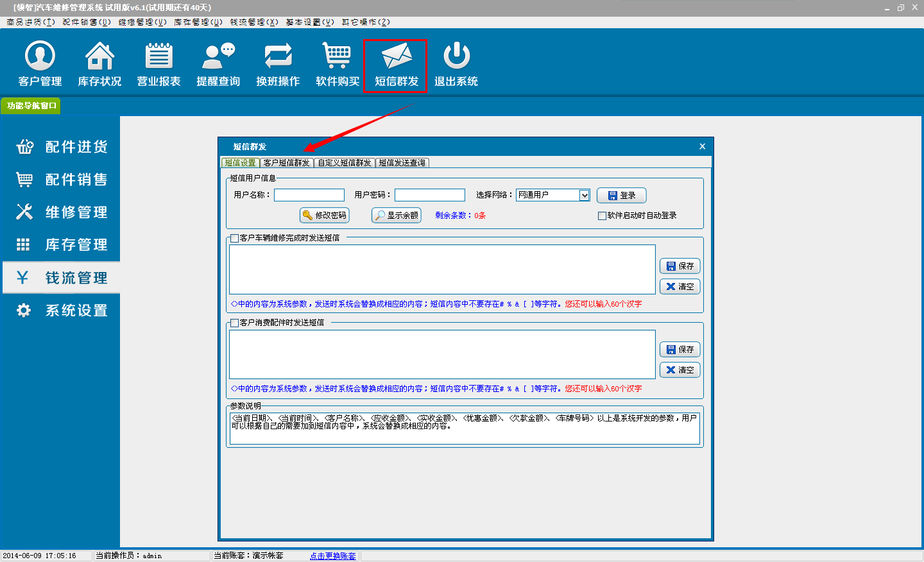Toggle 客户消费配件时发送短信 checkbox
This screenshot has width=924, height=562.
click(x=235, y=323)
